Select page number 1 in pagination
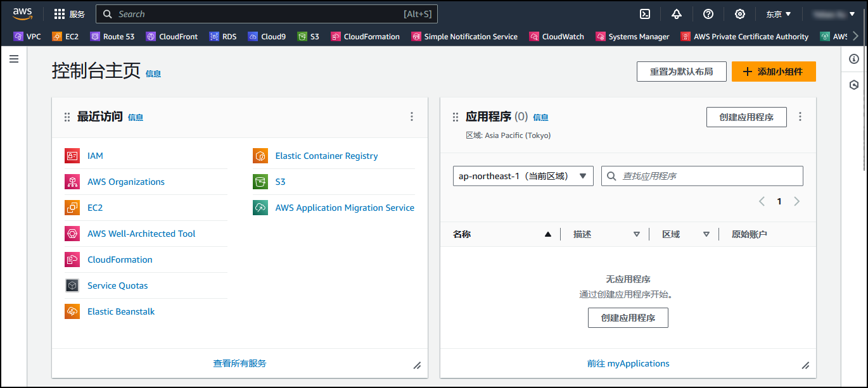This screenshot has width=868, height=388. click(779, 201)
